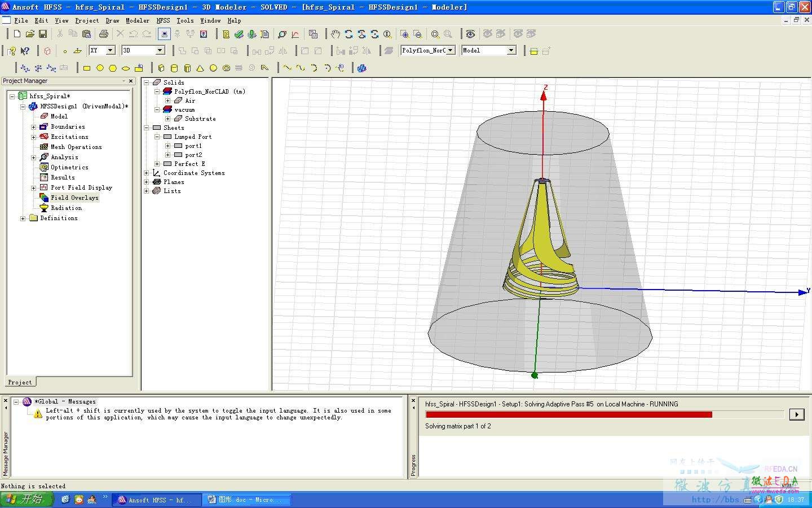Open the 3D movement mode dropdown

coord(160,50)
